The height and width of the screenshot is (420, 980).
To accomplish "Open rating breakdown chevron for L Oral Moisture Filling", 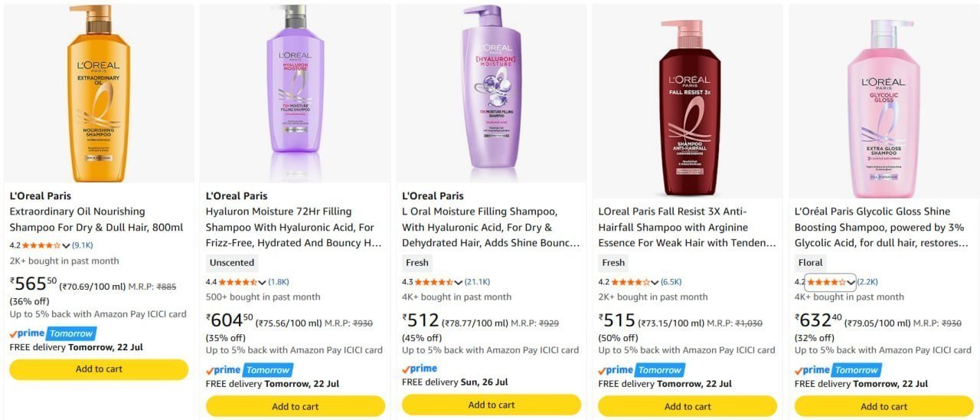I will click(458, 282).
